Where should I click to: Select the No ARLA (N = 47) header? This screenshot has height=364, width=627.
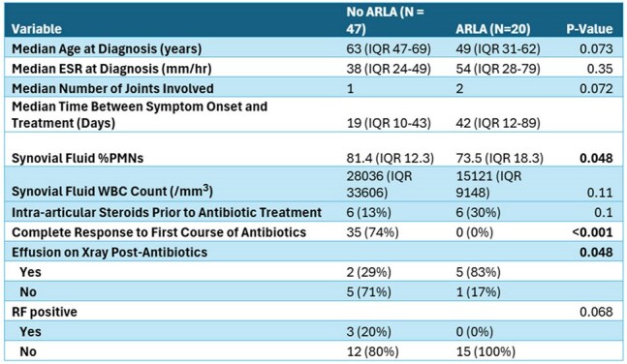pyautogui.click(x=385, y=20)
